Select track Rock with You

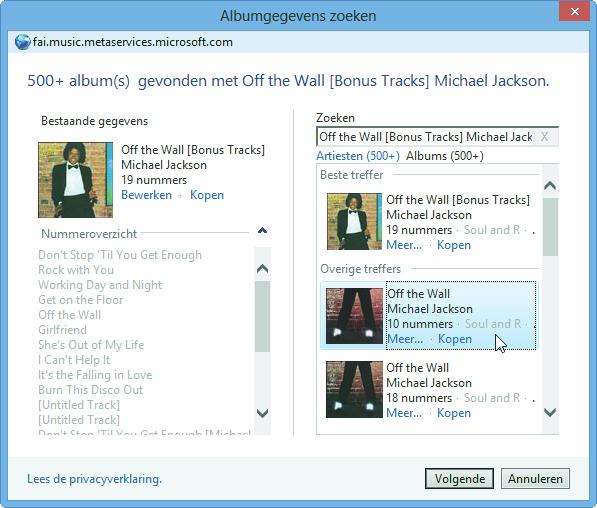point(76,270)
